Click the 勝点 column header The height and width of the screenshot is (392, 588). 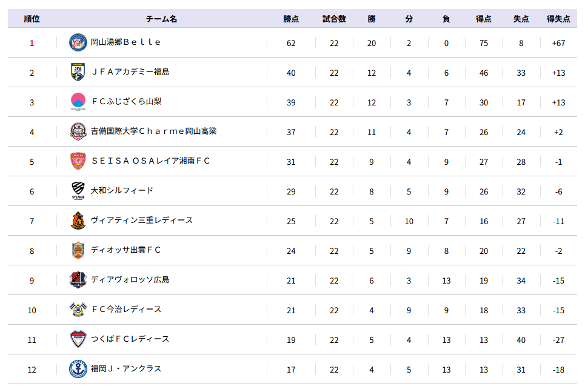point(291,19)
